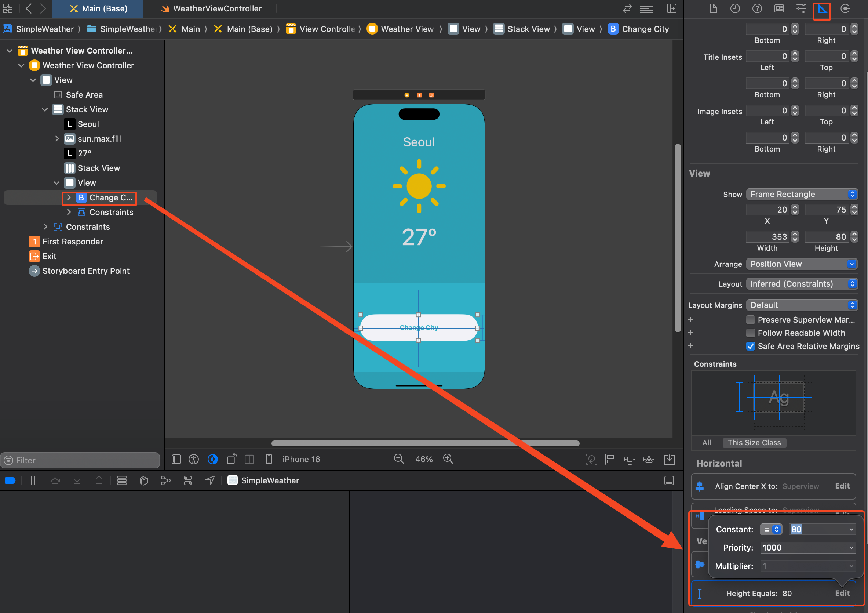Click the zoom in magnifier icon
868x613 pixels.
(448, 459)
